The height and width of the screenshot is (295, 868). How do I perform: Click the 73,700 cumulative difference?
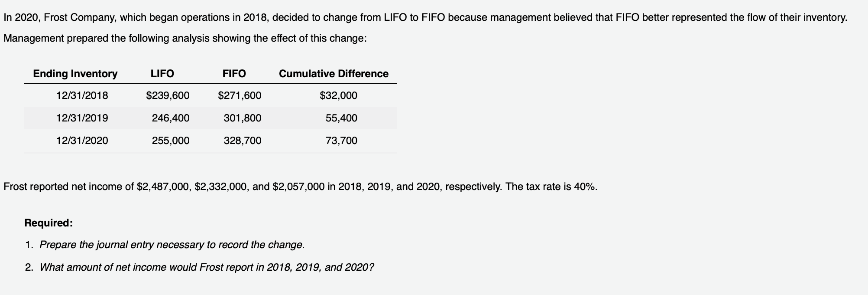click(x=342, y=141)
